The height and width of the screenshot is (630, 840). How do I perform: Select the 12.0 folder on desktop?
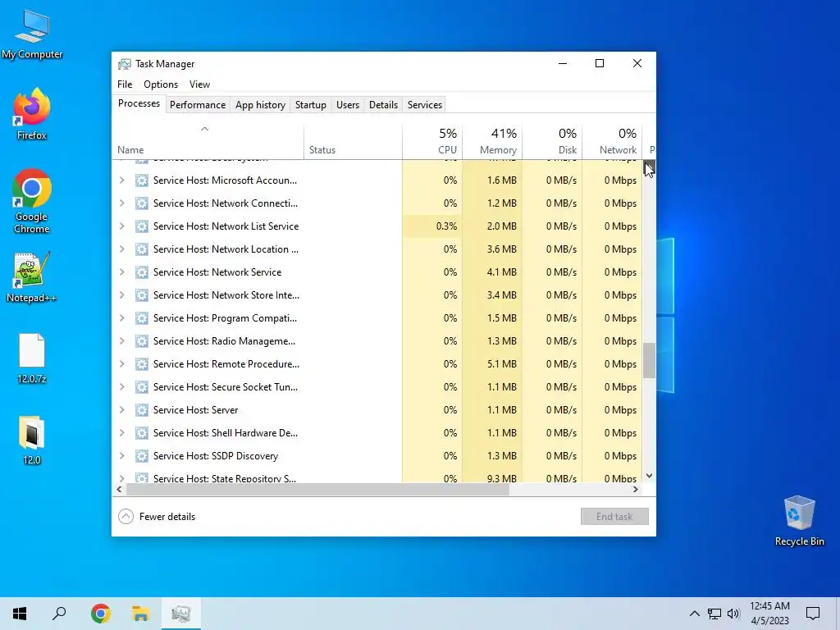[32, 440]
